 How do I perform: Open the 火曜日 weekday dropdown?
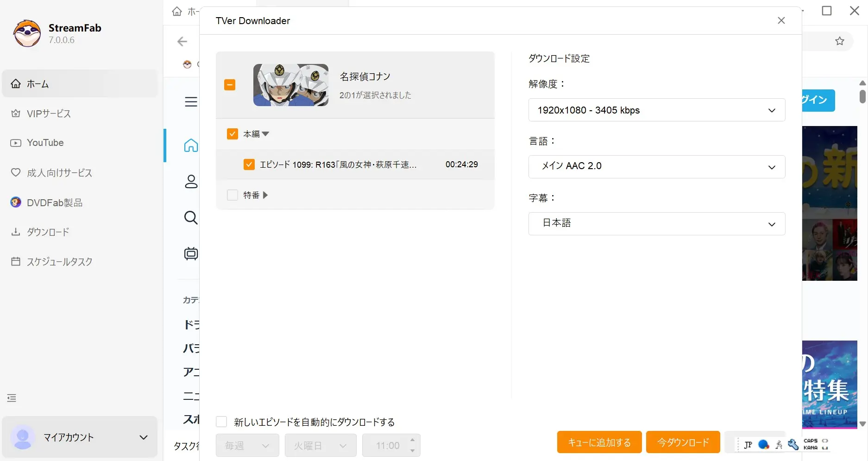pos(321,445)
